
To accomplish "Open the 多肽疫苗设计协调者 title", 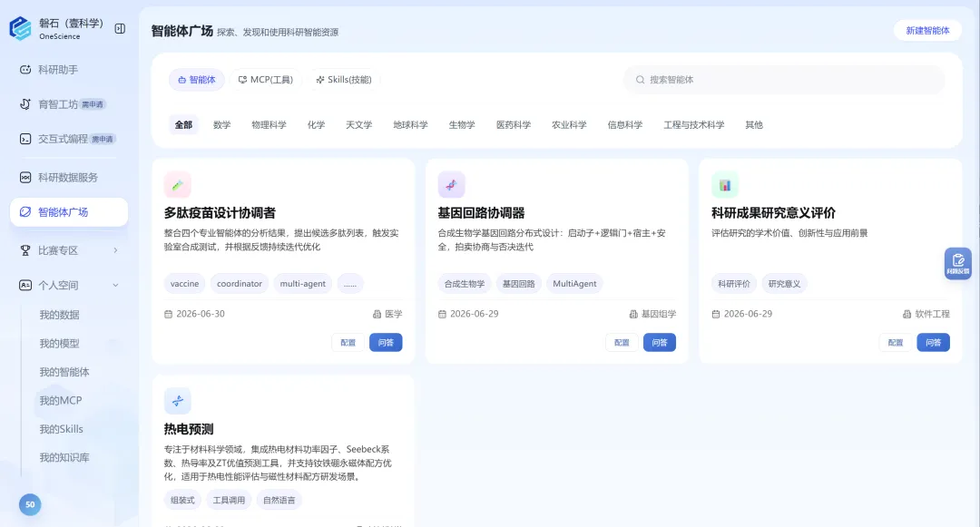I will pos(220,213).
